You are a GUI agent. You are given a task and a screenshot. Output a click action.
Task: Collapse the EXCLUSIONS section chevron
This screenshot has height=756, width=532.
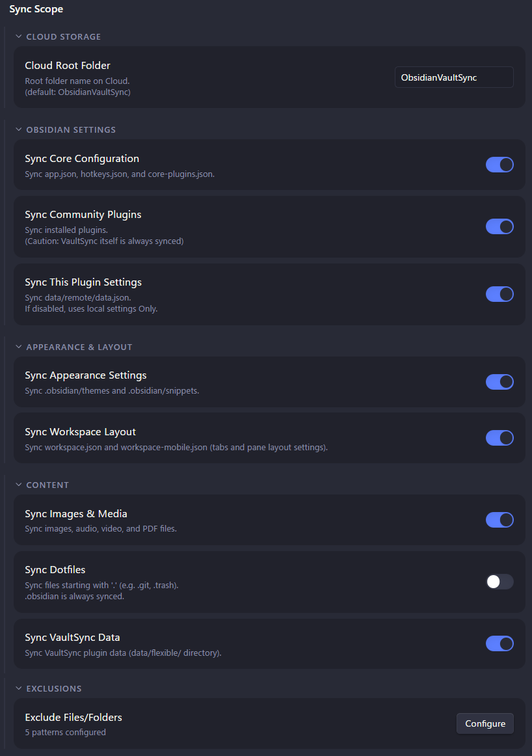[x=18, y=688]
